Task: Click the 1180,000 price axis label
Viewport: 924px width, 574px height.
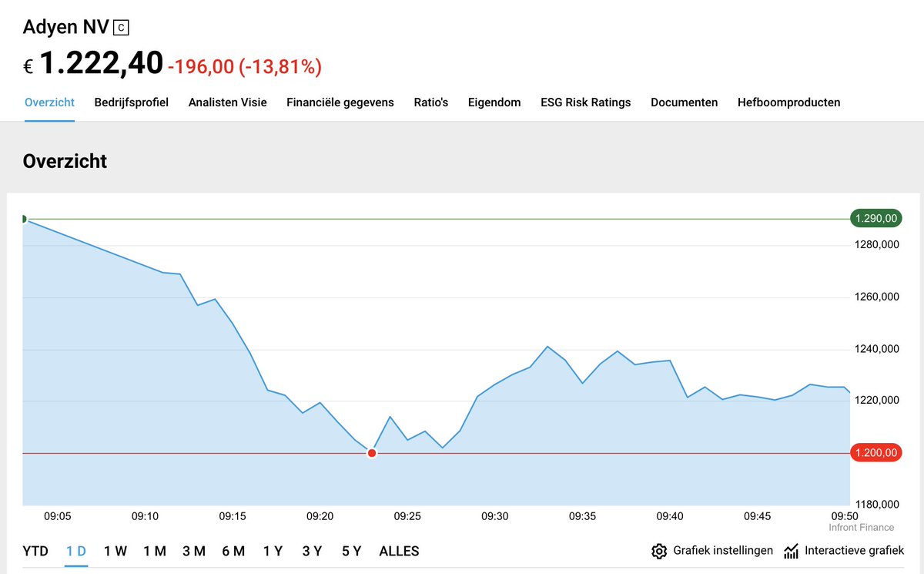Action: (x=877, y=504)
